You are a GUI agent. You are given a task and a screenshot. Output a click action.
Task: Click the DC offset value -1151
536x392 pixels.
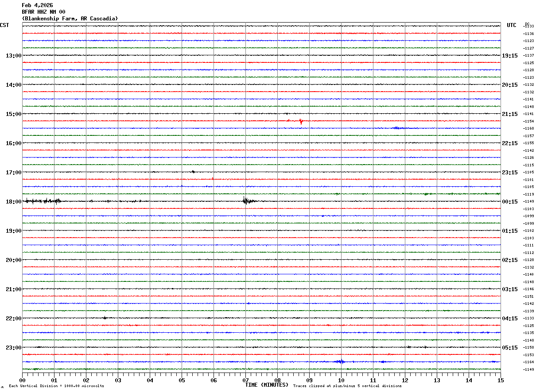coord(528,296)
